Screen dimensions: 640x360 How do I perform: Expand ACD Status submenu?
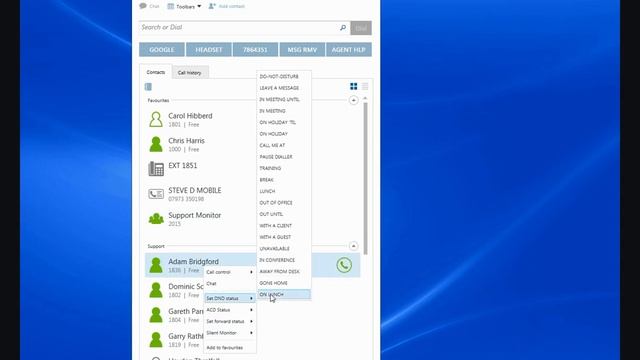tap(230, 310)
